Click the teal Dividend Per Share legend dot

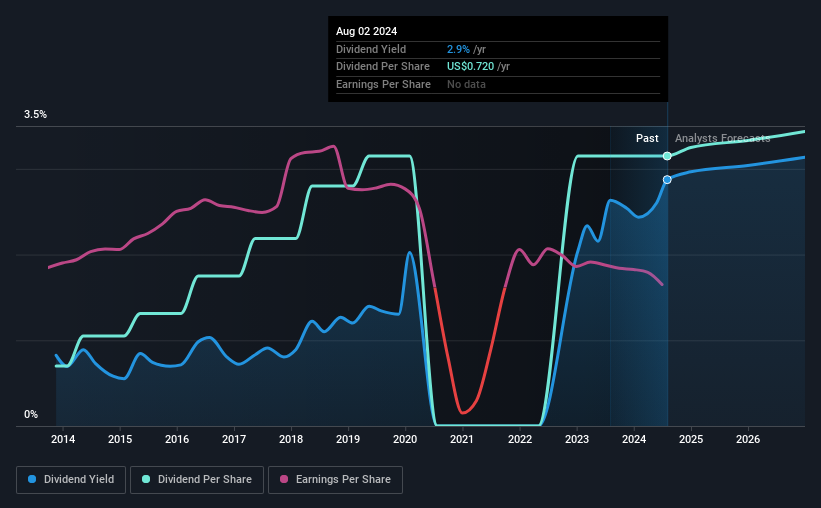146,479
